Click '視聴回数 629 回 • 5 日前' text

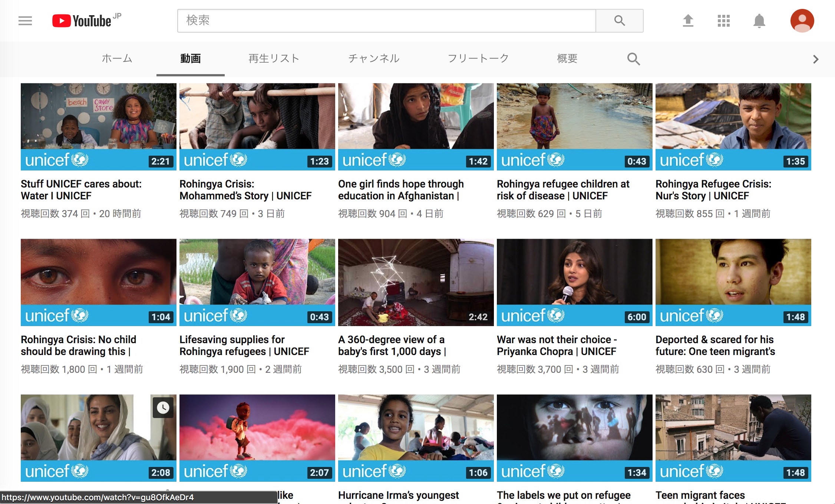[x=549, y=214]
